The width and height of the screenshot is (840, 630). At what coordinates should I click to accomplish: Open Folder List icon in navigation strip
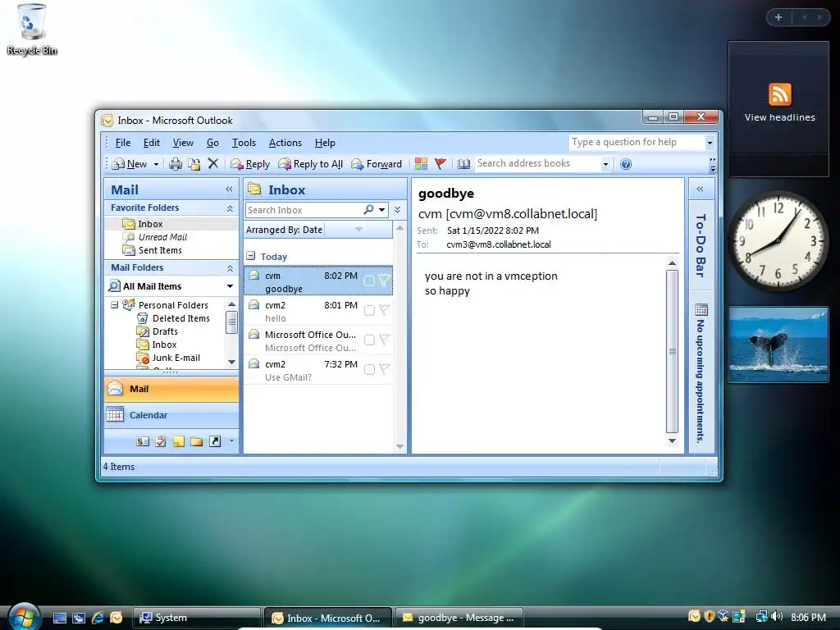pyautogui.click(x=197, y=441)
